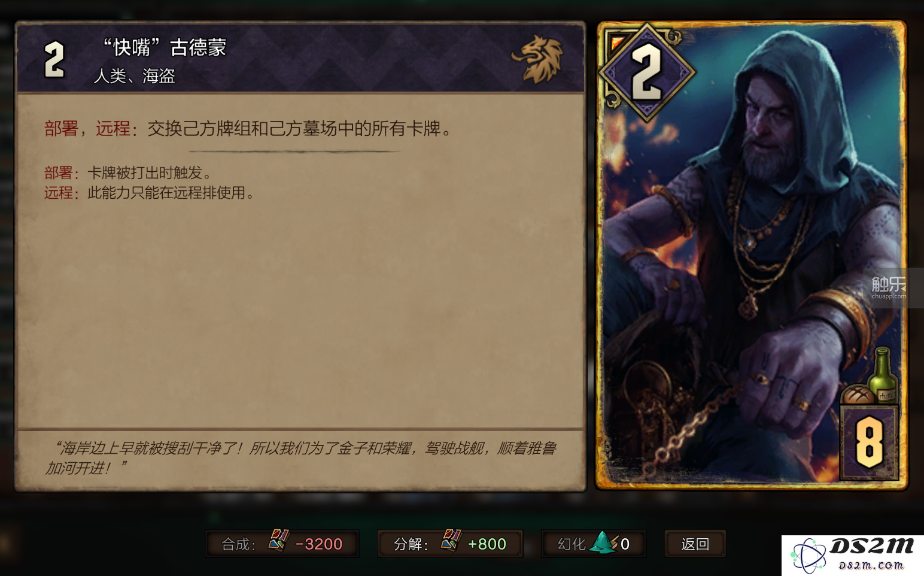
Task: Click the scraps icon beside 分解
Action: (451, 540)
